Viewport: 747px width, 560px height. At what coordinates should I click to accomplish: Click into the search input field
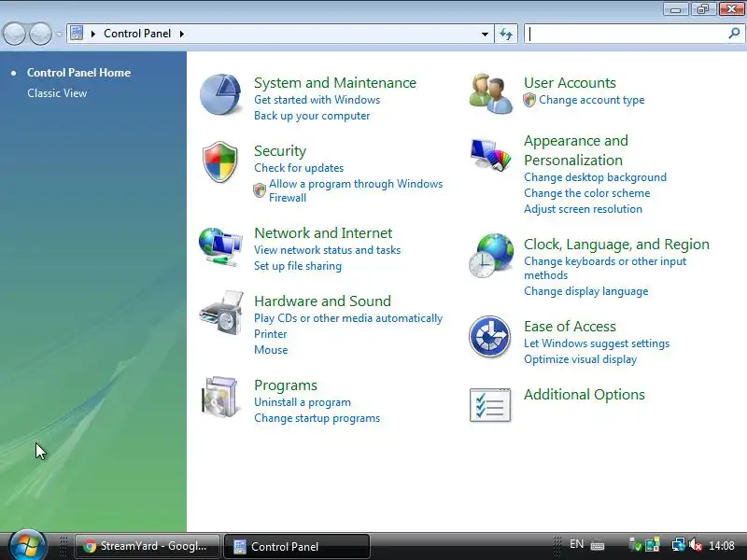tap(627, 34)
